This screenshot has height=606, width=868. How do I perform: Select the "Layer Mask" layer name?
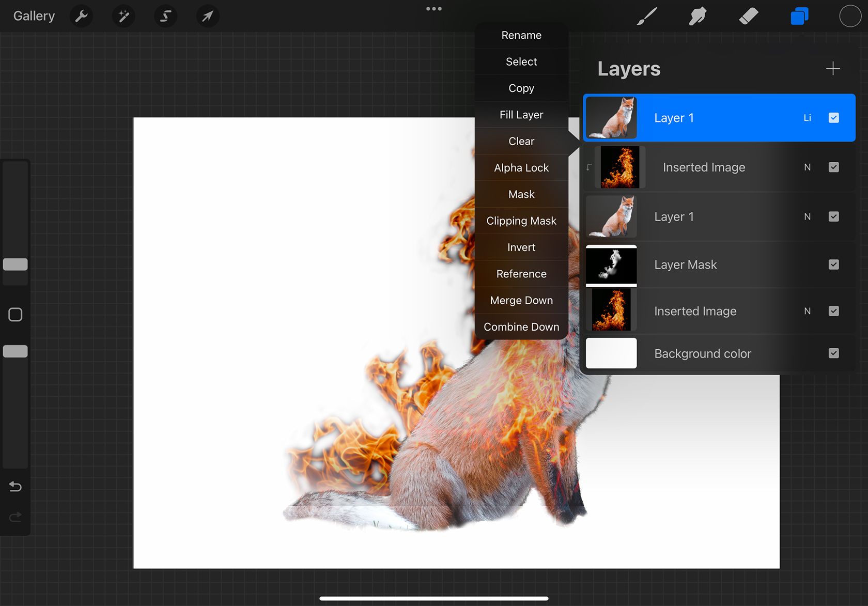click(x=685, y=265)
